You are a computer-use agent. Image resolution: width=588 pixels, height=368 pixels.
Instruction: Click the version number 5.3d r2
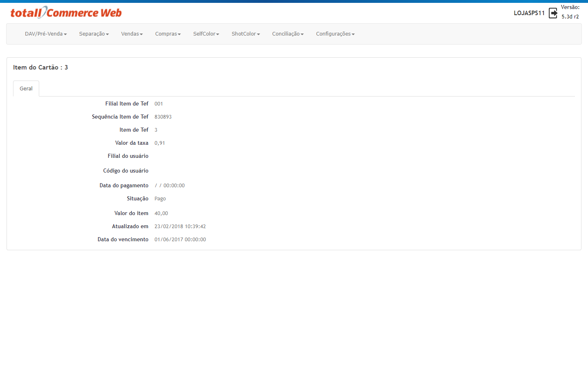point(570,17)
